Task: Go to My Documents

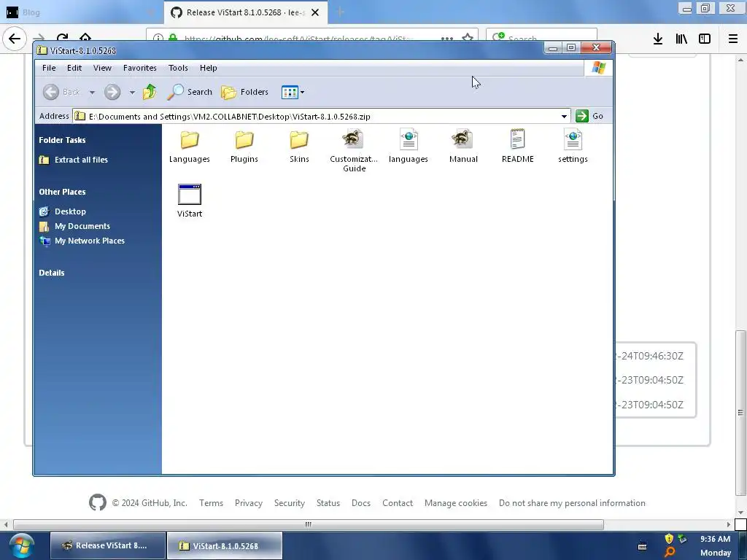Action: click(74, 226)
